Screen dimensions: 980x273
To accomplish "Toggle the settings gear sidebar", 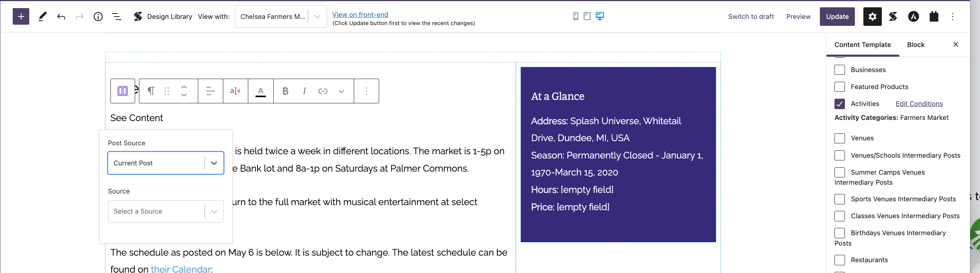I will coord(872,17).
